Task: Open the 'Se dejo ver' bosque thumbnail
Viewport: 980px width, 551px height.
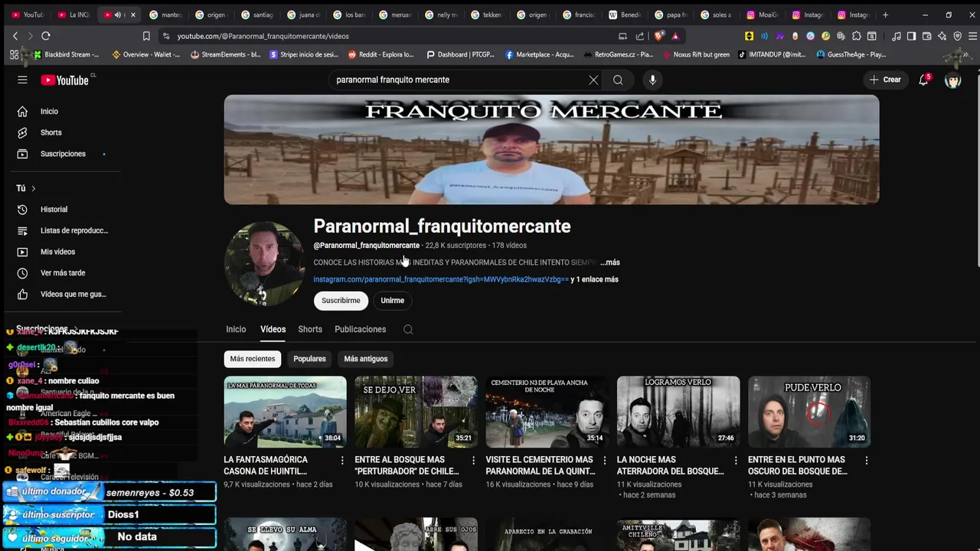Action: [416, 411]
